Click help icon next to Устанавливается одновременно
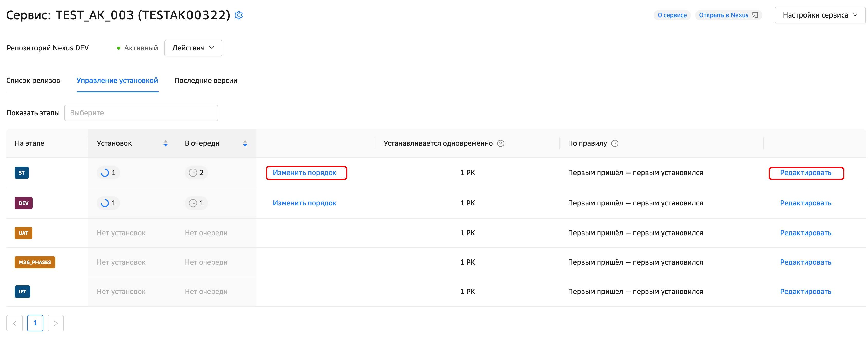Image resolution: width=868 pixels, height=338 pixels. click(501, 143)
